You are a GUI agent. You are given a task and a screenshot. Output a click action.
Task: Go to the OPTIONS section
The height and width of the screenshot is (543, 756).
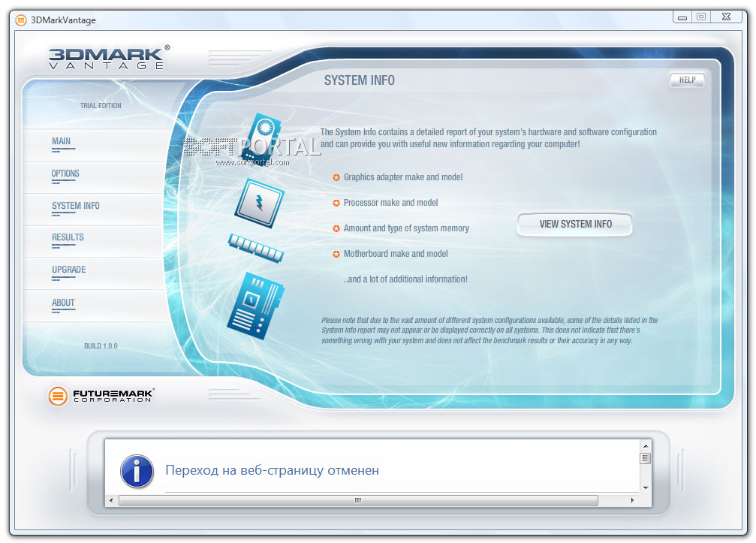point(65,173)
